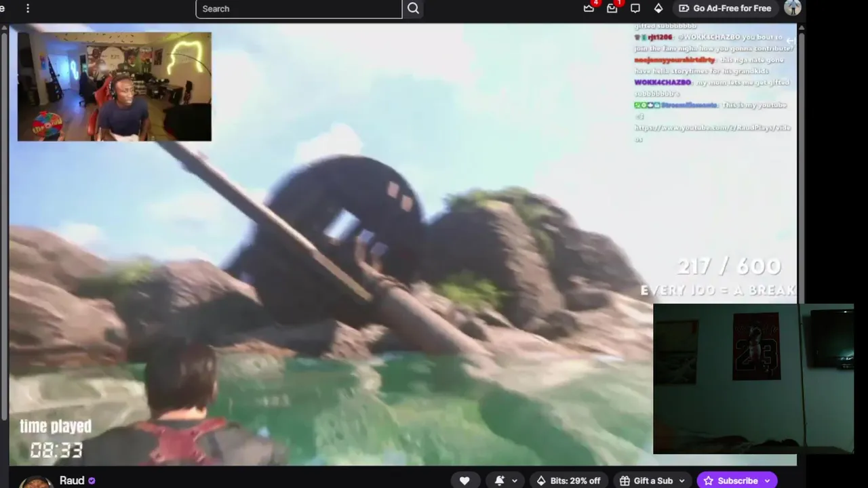Expand the Subscribe dropdown chevron

[x=767, y=481]
